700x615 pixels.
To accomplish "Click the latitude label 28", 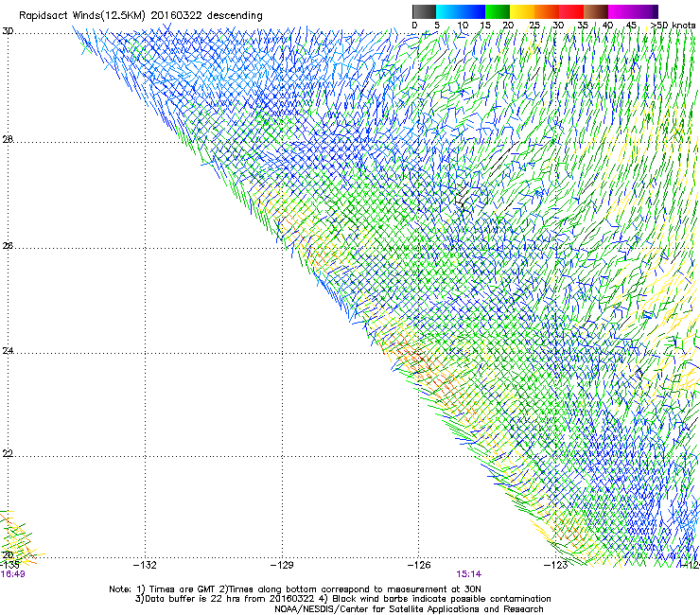I will [x=8, y=140].
